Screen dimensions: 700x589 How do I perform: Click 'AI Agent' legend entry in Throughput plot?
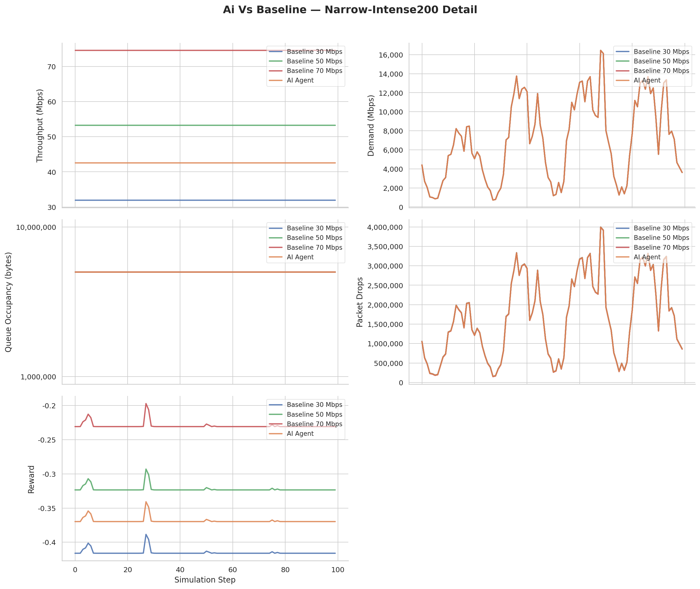tap(300, 81)
